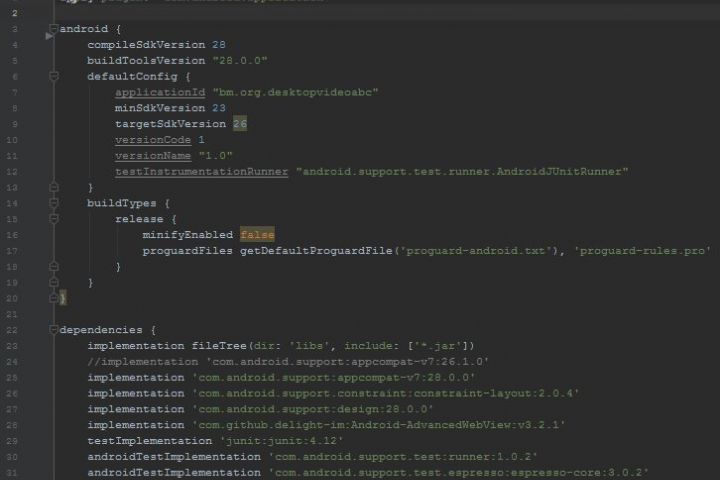The width and height of the screenshot is (720, 480).
Task: Collapse the buildTypes block fold marker
Action: (x=54, y=203)
